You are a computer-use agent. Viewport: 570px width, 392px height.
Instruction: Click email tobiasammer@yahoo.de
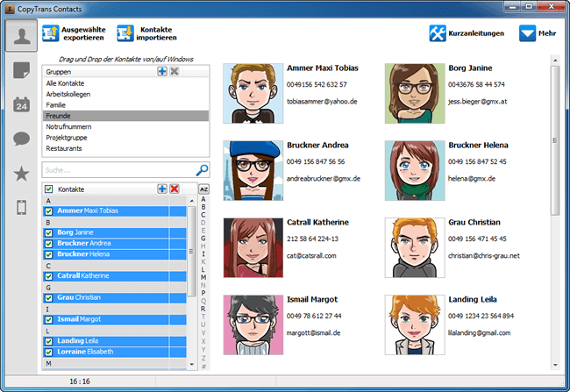[x=322, y=102]
